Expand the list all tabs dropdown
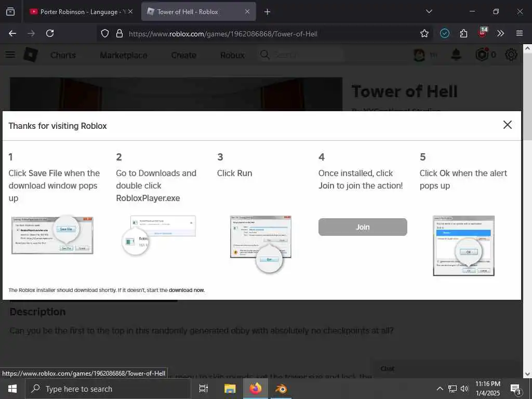 429,11
